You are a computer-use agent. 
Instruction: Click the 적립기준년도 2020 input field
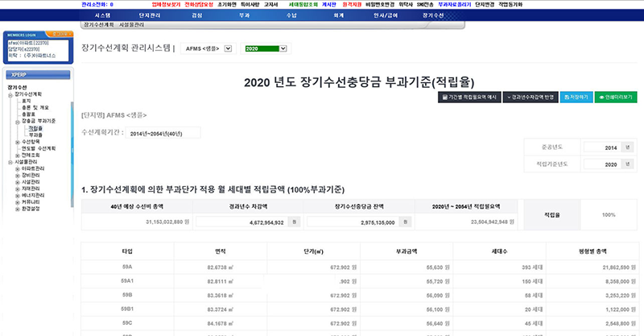pos(601,164)
